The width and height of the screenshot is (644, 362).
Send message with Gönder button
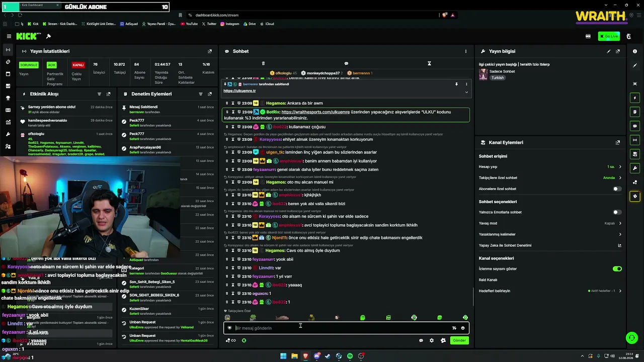[459, 340]
